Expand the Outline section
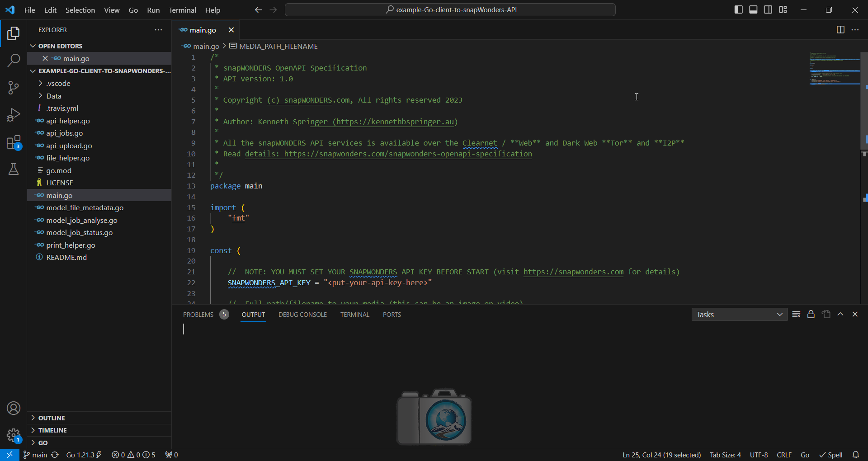 tap(52, 418)
